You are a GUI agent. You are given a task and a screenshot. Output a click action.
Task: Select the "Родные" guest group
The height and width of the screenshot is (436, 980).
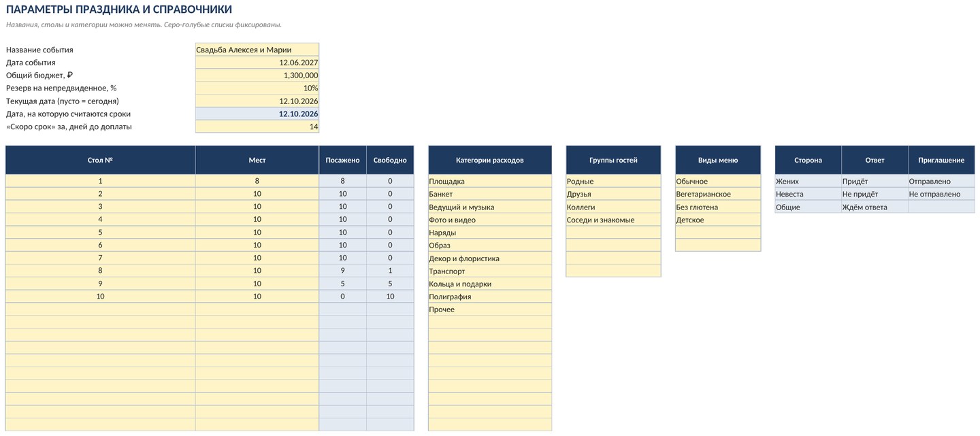click(x=613, y=182)
